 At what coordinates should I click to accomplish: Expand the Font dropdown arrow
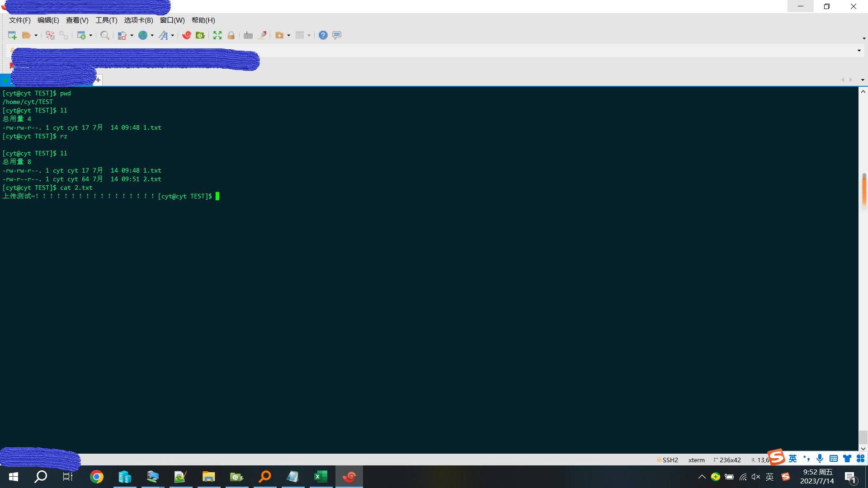(173, 35)
